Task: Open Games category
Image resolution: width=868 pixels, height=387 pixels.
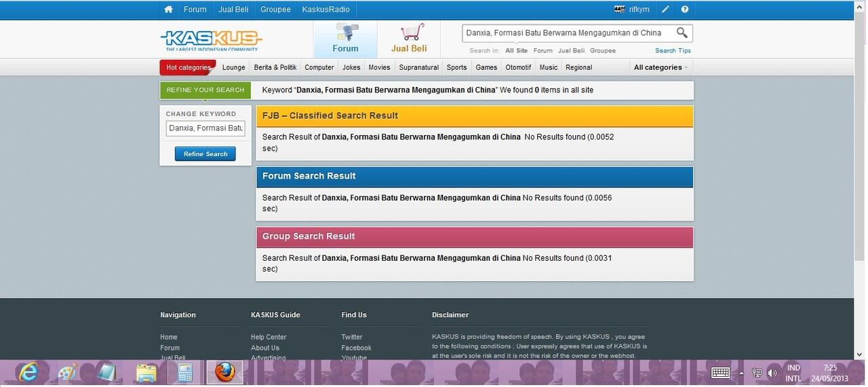Action: [x=486, y=67]
